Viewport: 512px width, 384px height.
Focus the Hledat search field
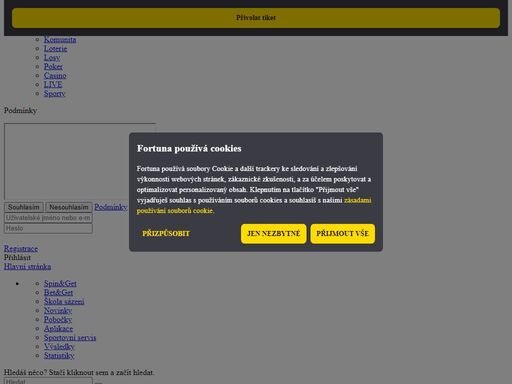[x=48, y=381]
